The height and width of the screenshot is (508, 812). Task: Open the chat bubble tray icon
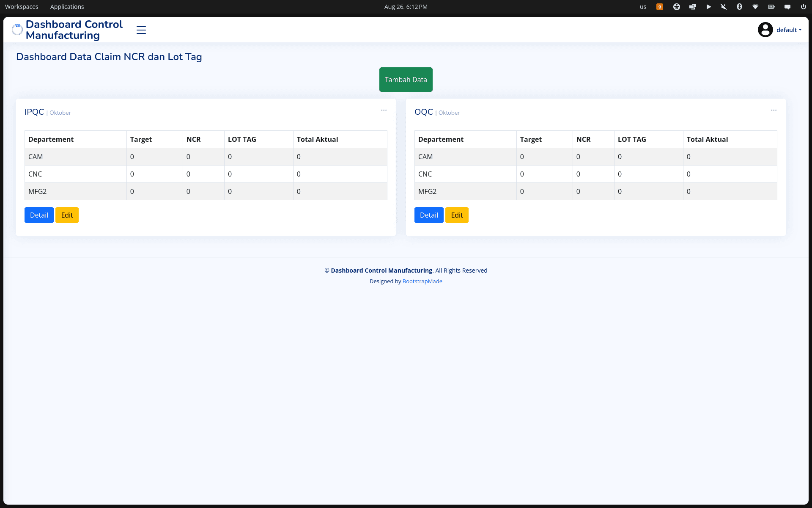tap(787, 7)
